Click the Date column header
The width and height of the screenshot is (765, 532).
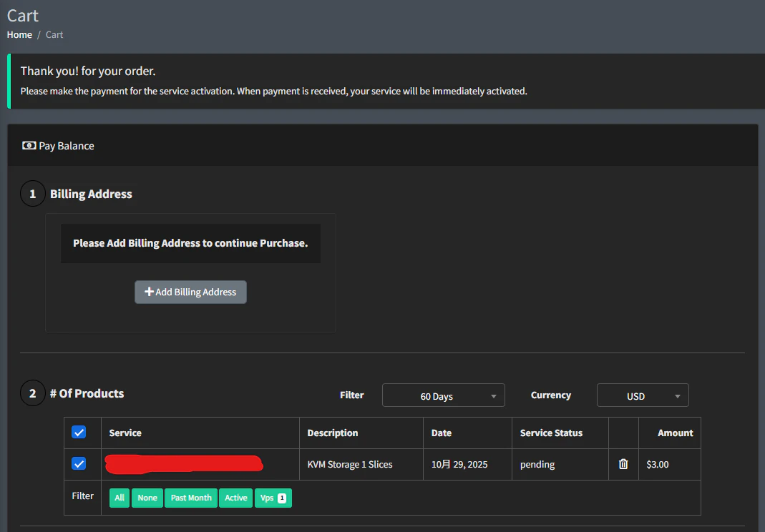pos(442,433)
